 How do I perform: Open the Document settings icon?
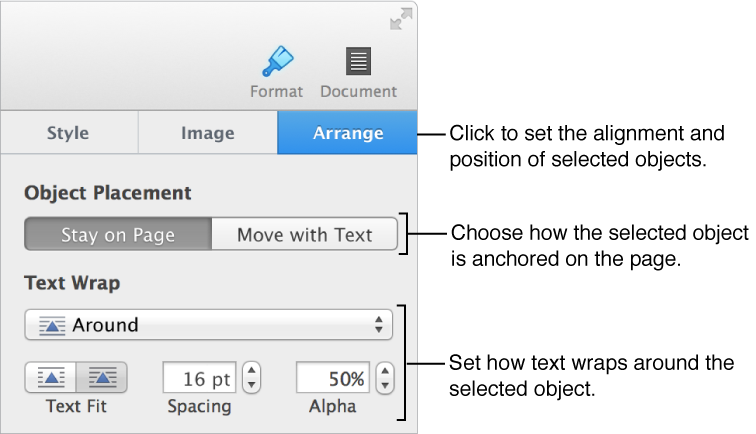(x=358, y=61)
